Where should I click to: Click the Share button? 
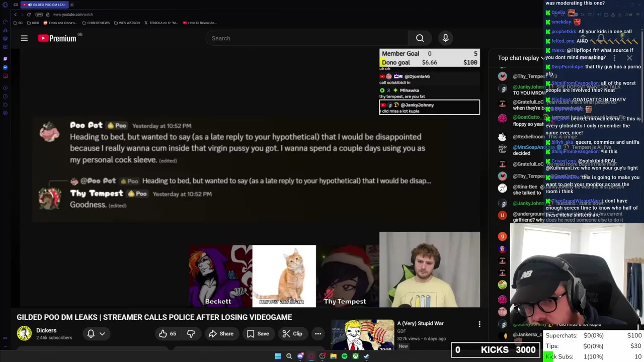(x=221, y=333)
